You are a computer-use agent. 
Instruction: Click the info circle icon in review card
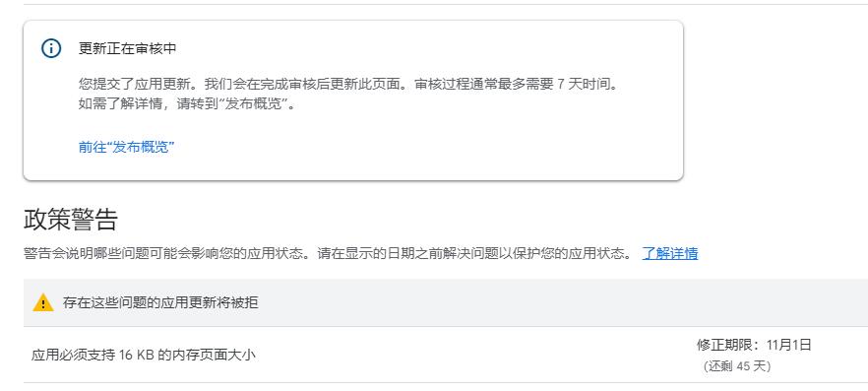coord(51,48)
